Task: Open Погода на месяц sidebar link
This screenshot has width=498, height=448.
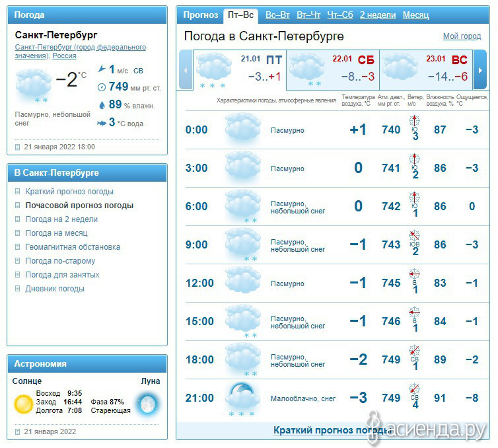Action: pos(56,233)
